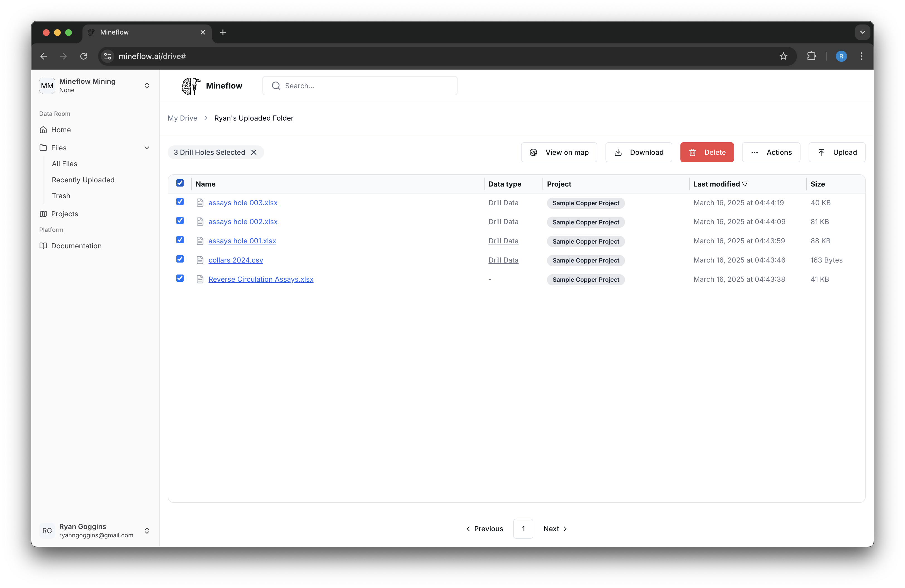Open the Chrome three-dot menu
Image resolution: width=905 pixels, height=588 pixels.
tap(862, 56)
